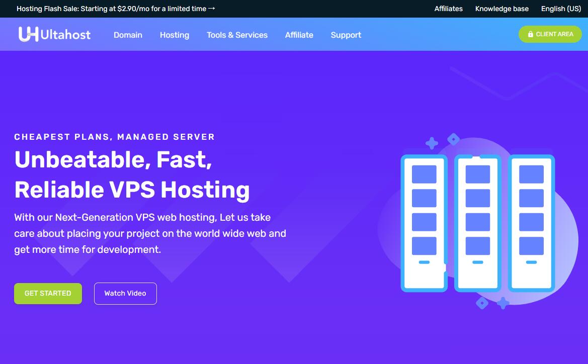
Task: Click the Ultahost logo
Action: (x=54, y=34)
